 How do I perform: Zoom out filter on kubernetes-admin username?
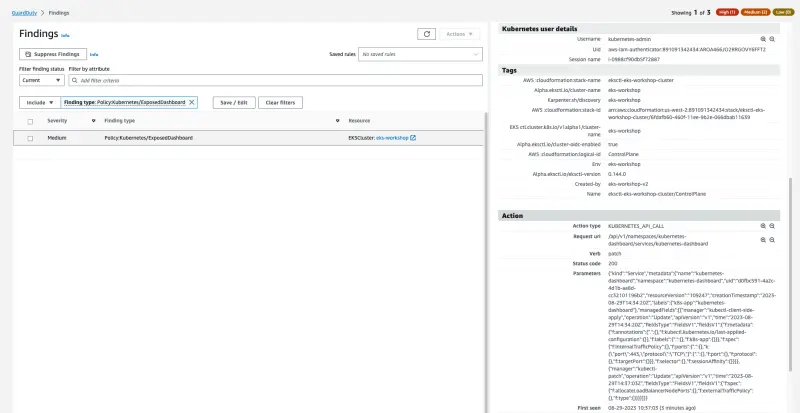coord(771,39)
